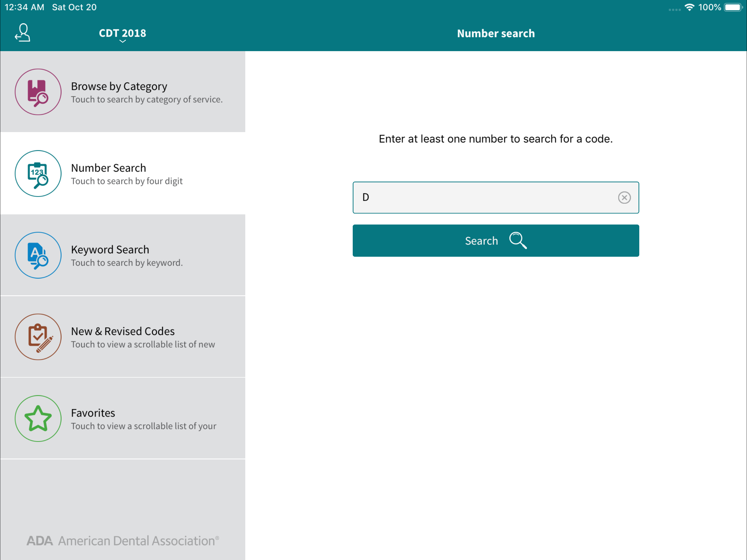
Task: Click the Browse by Category bookmark icon
Action: (x=38, y=92)
